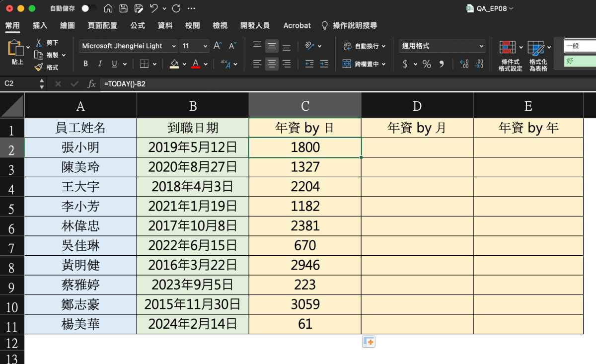Click the 自動換行 wrap text button
Image resolution: width=596 pixels, height=364 pixels.
click(361, 46)
